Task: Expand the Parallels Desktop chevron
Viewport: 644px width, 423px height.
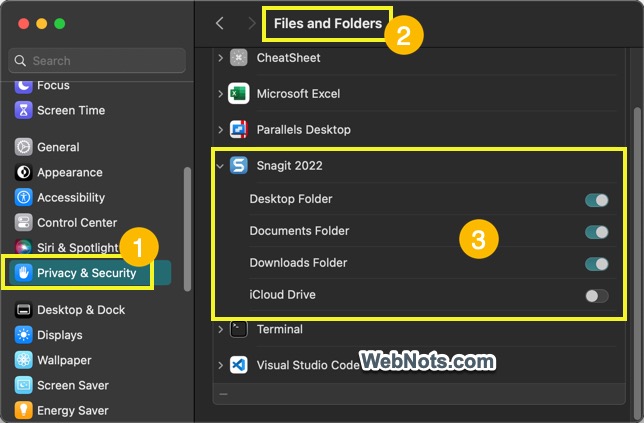Action: (x=221, y=130)
